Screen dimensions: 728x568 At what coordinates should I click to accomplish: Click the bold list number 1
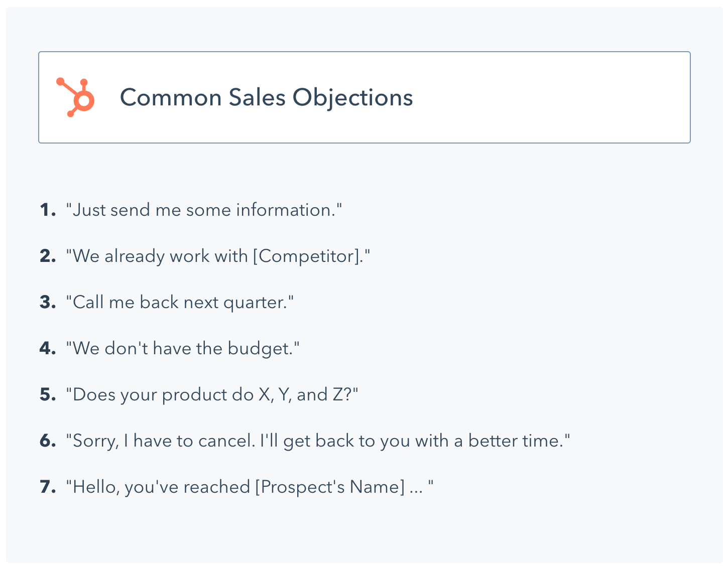coord(47,210)
